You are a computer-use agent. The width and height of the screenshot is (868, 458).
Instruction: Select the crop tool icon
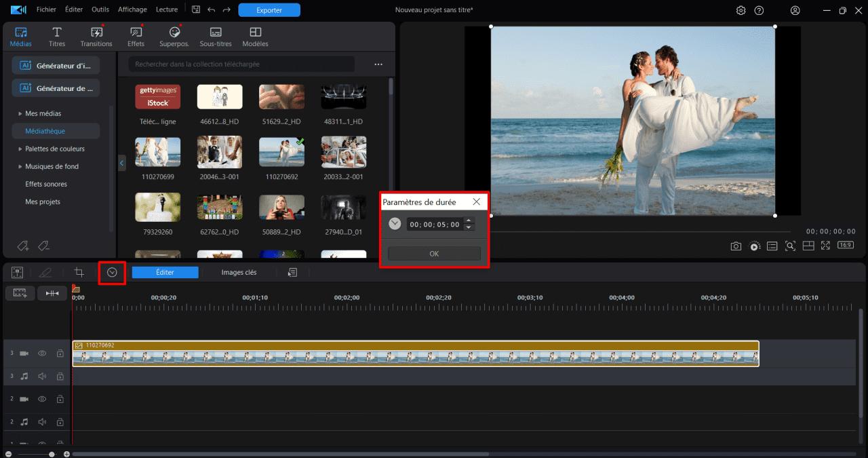tap(79, 272)
